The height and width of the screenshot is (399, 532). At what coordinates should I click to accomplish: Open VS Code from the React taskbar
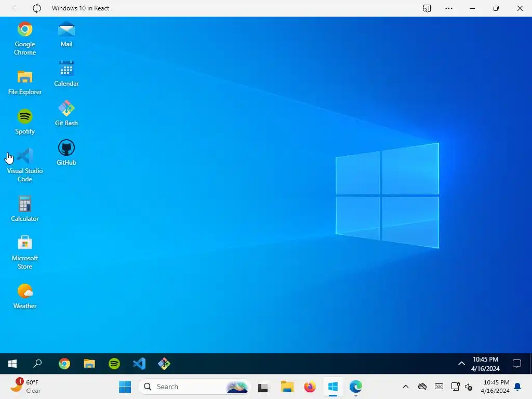click(x=139, y=364)
